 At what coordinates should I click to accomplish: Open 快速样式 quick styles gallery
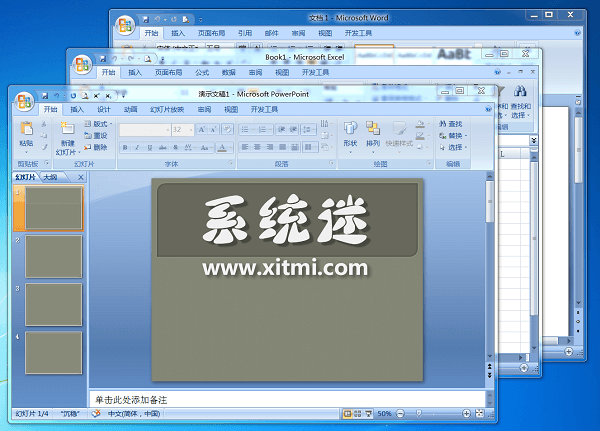pyautogui.click(x=399, y=137)
